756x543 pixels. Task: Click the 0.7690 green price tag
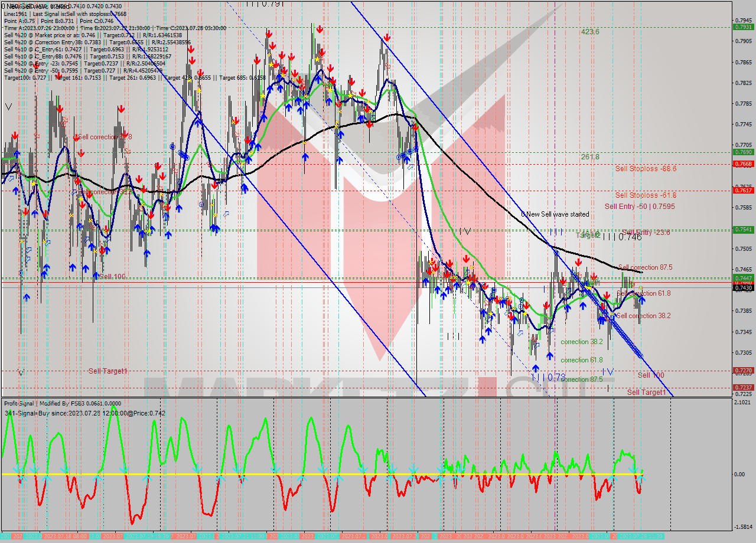(743, 152)
